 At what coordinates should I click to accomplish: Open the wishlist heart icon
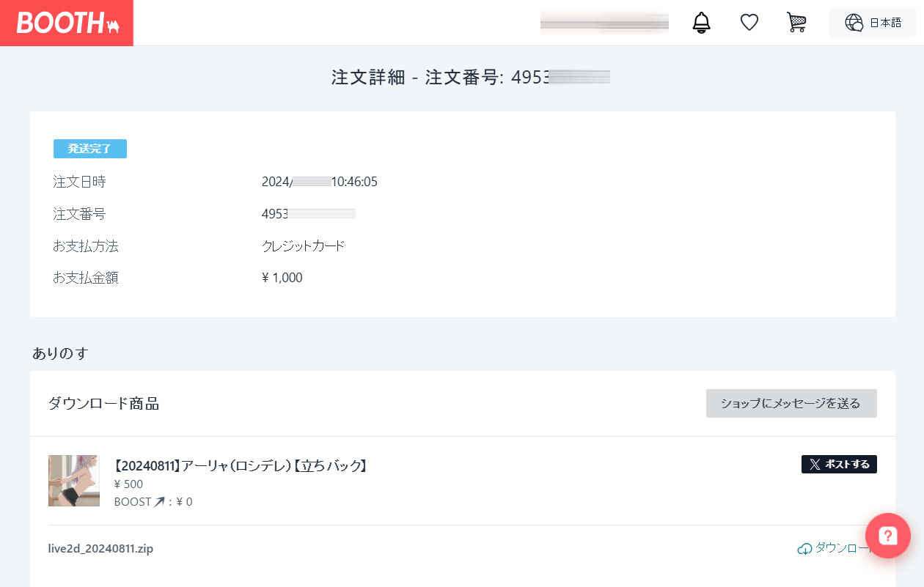click(x=749, y=23)
